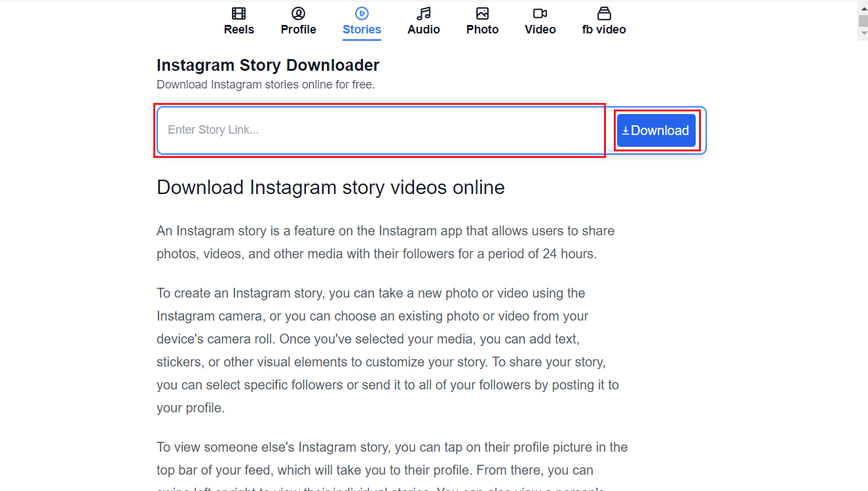
Task: Click the Video camera icon
Action: pyautogui.click(x=540, y=12)
